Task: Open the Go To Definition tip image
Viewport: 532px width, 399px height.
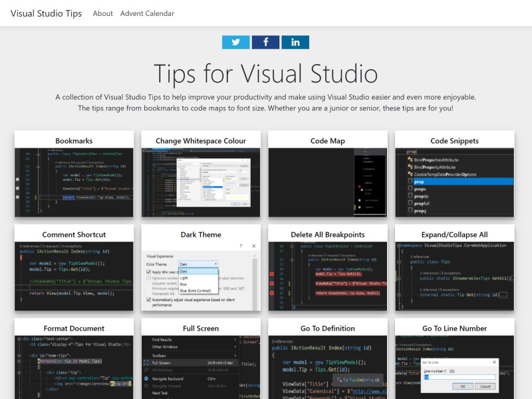Action: click(328, 367)
